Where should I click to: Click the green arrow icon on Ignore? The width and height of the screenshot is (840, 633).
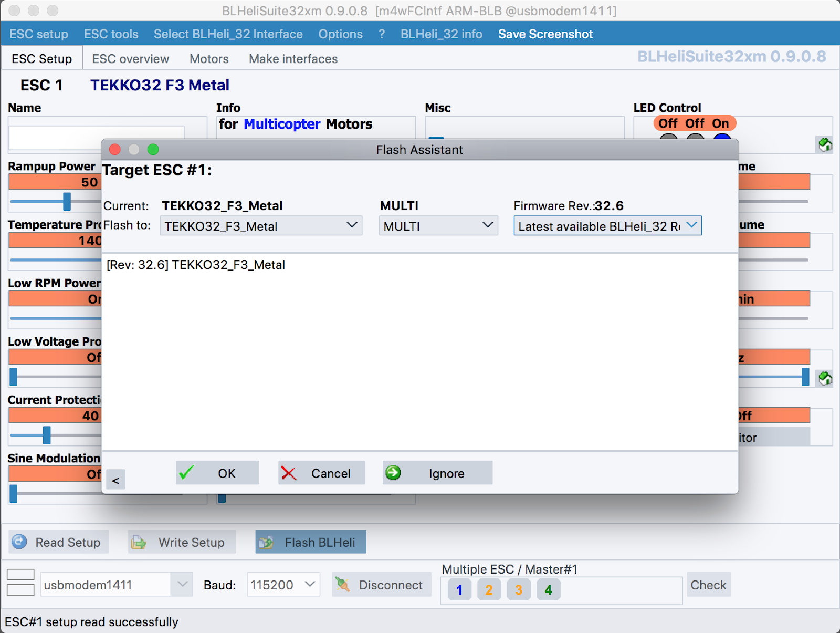[393, 473]
